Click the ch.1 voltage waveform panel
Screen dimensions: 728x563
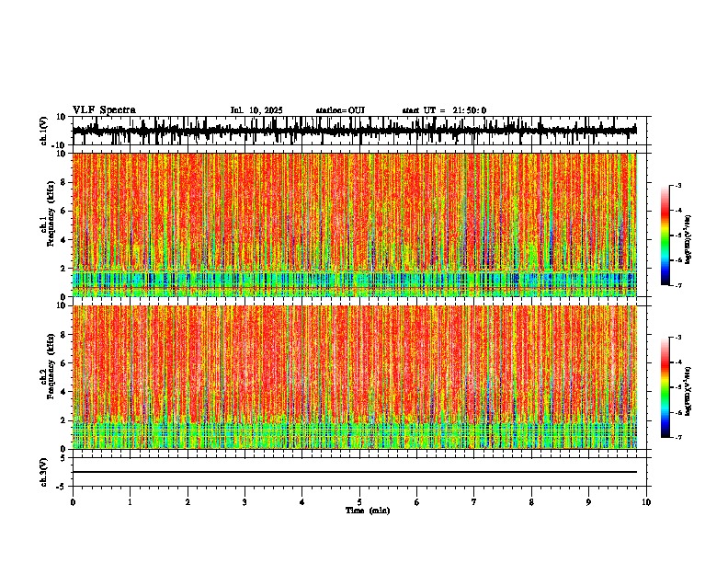click(x=358, y=131)
